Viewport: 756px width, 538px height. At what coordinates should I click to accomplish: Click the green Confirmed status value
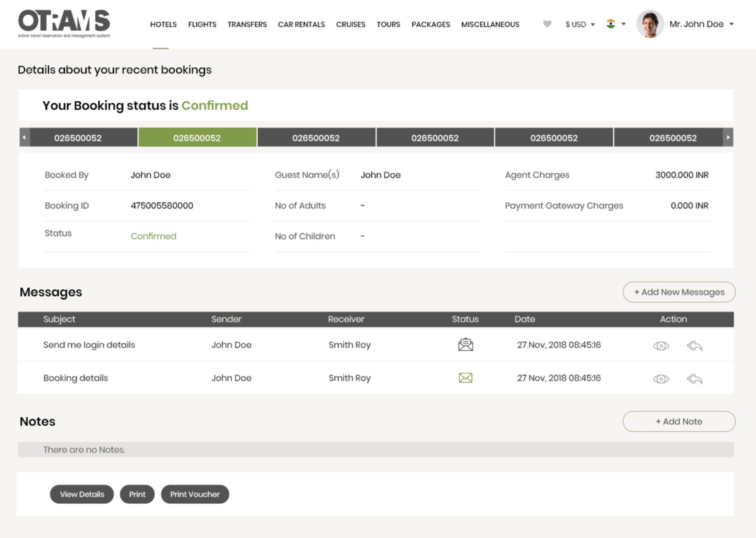click(154, 236)
